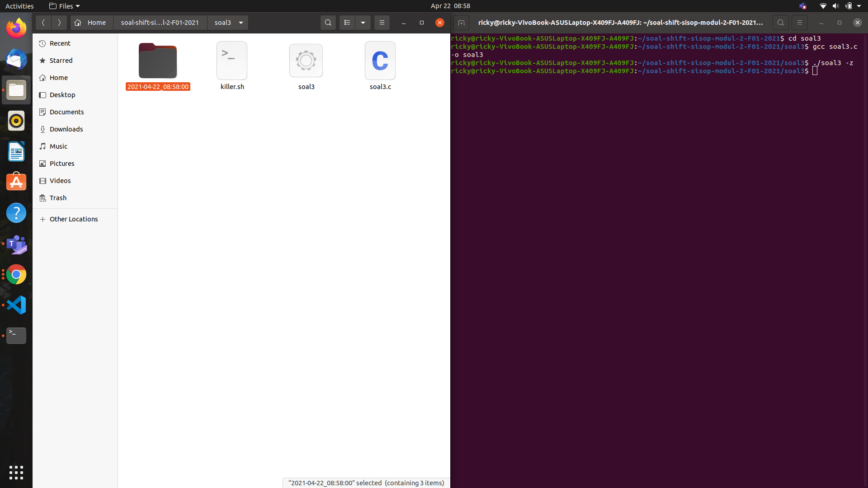Viewport: 868px width, 488px height.
Task: Open Help from the dock
Action: tap(16, 213)
